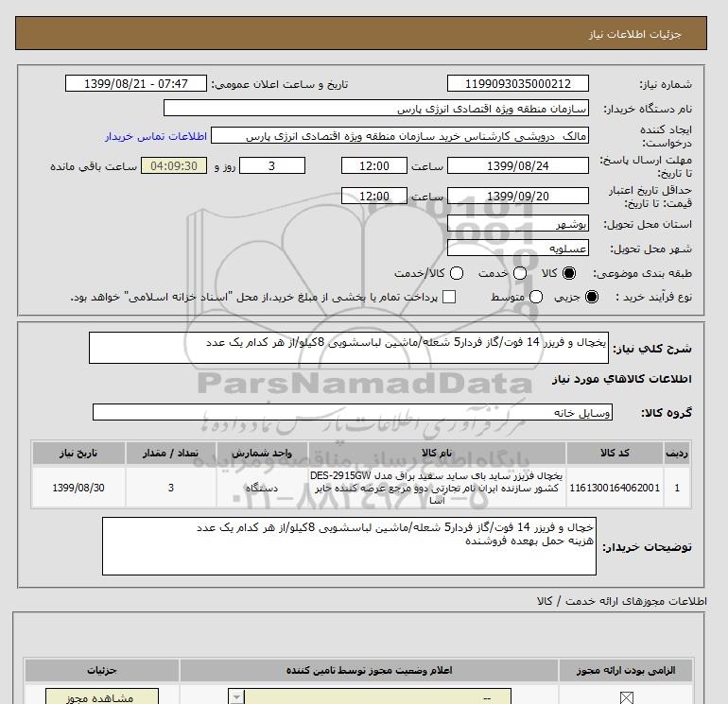728x704 pixels.
Task: Click the کد کالا column header
Action: pos(615,453)
